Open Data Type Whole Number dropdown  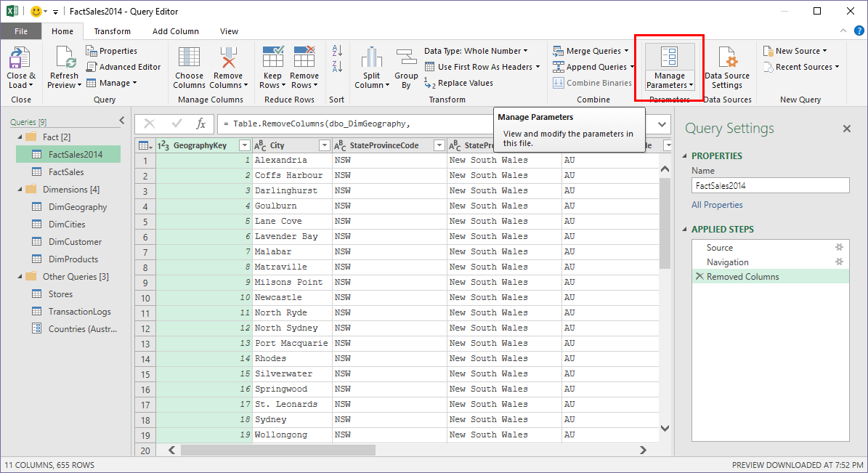pos(476,51)
